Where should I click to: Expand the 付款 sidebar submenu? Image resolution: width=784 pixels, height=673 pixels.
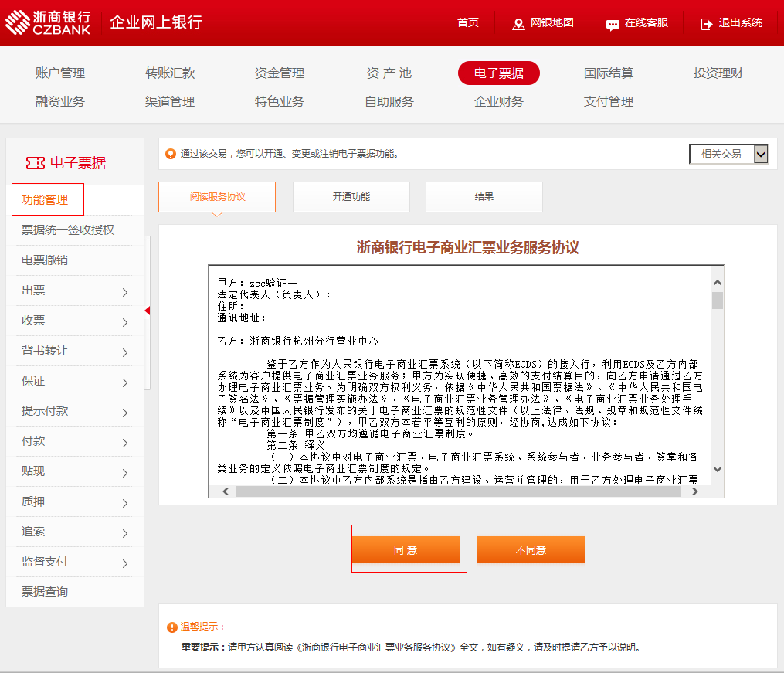point(125,443)
